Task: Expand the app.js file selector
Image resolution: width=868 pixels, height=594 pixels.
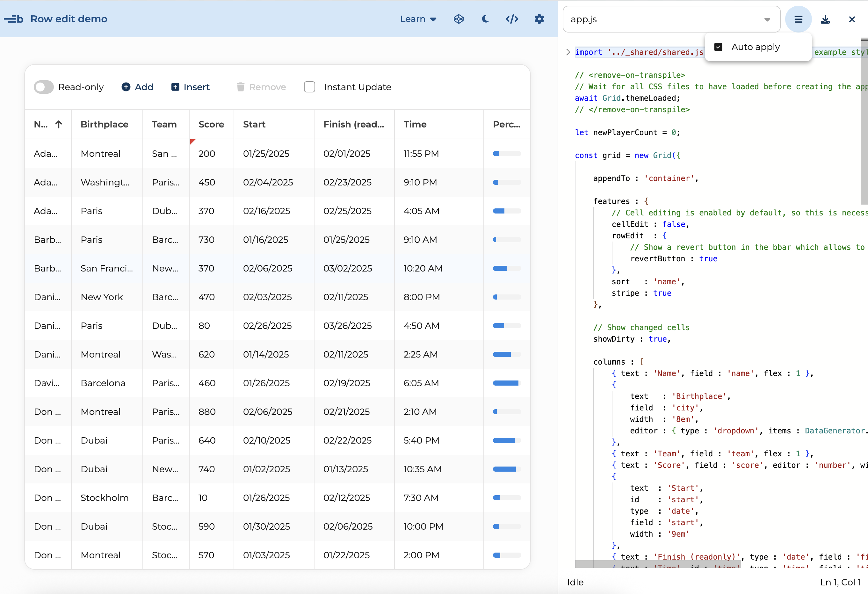Action: [767, 19]
